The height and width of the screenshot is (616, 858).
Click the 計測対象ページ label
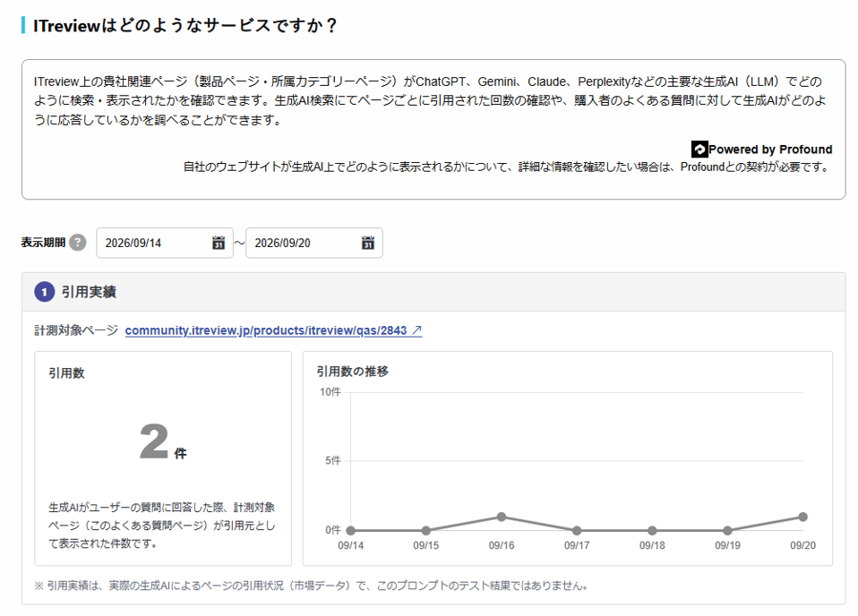tap(76, 330)
